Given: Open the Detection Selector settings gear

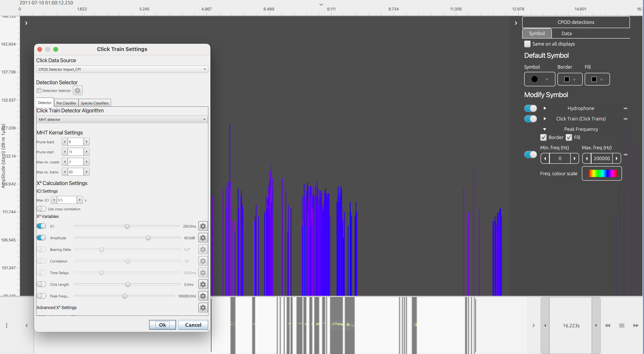Looking at the screenshot, I should (x=78, y=90).
